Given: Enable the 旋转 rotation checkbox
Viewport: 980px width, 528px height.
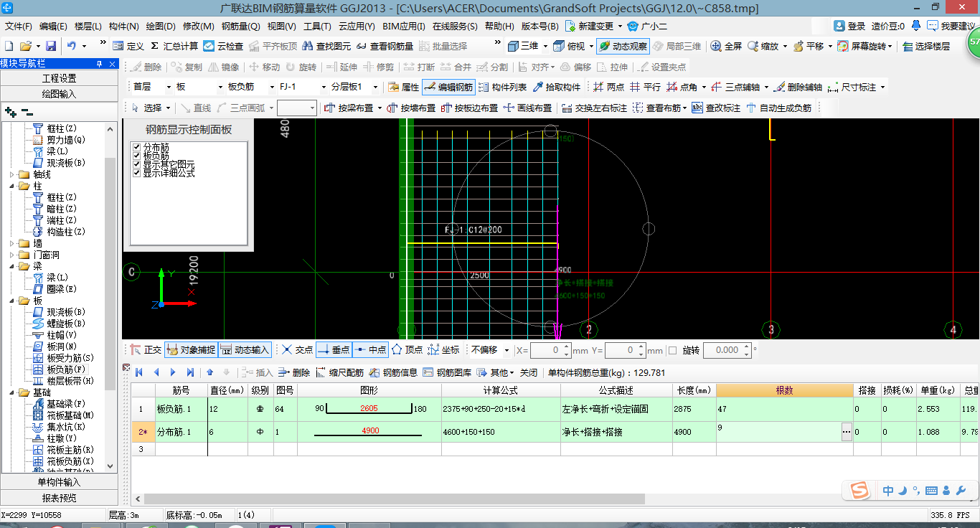Looking at the screenshot, I should point(672,350).
